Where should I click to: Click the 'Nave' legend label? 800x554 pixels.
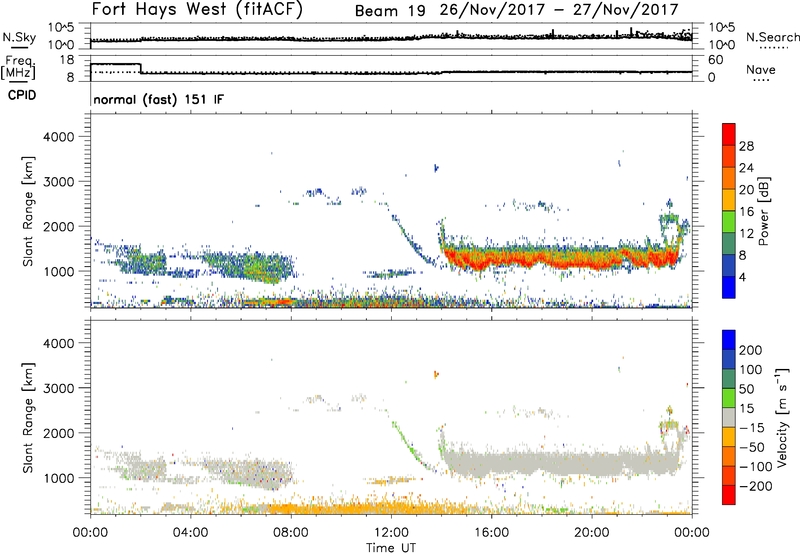coord(761,69)
